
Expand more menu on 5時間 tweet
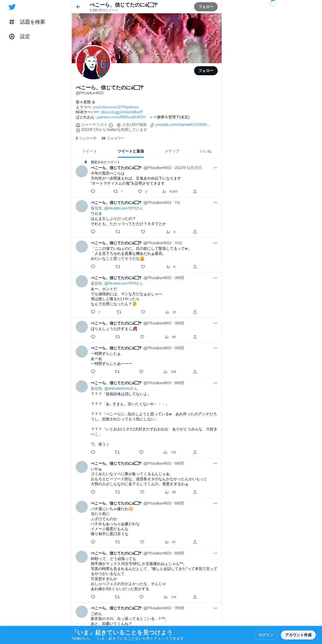tap(215, 348)
